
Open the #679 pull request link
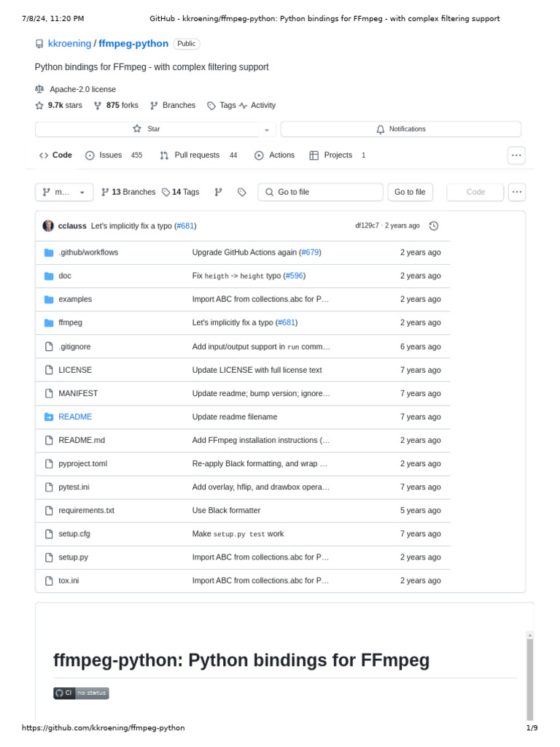click(310, 252)
